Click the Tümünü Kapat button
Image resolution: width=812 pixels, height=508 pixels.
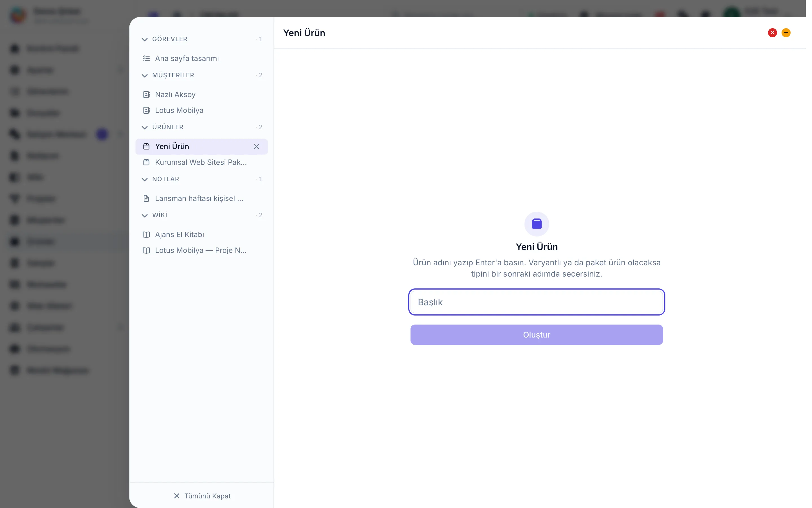(x=202, y=496)
